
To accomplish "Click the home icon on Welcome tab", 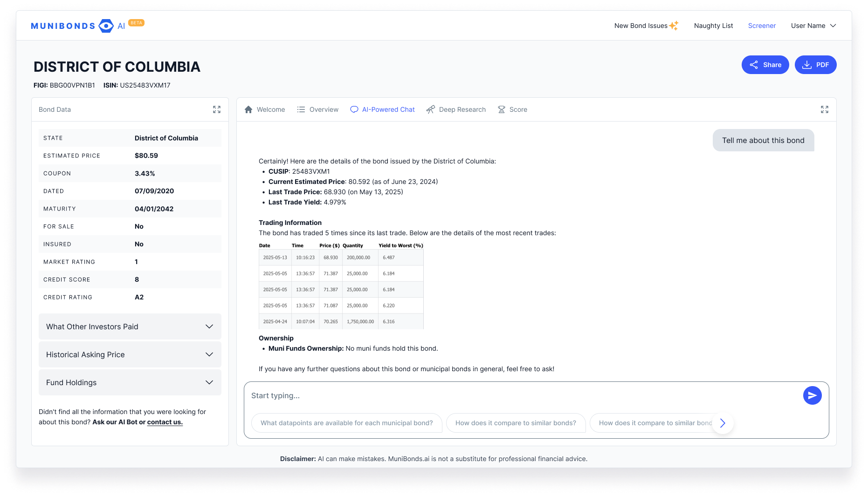I will click(248, 109).
